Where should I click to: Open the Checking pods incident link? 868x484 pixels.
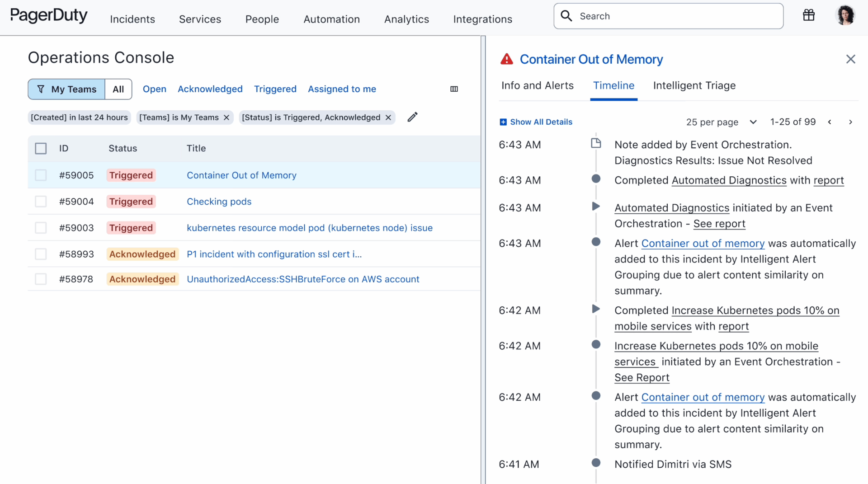[x=219, y=202]
